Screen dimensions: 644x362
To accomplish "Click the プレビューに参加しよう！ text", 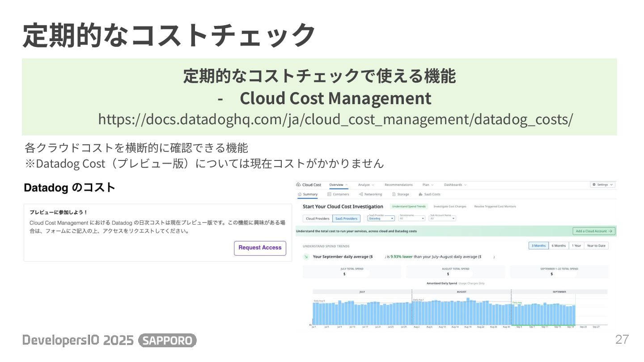I will tap(59, 212).
